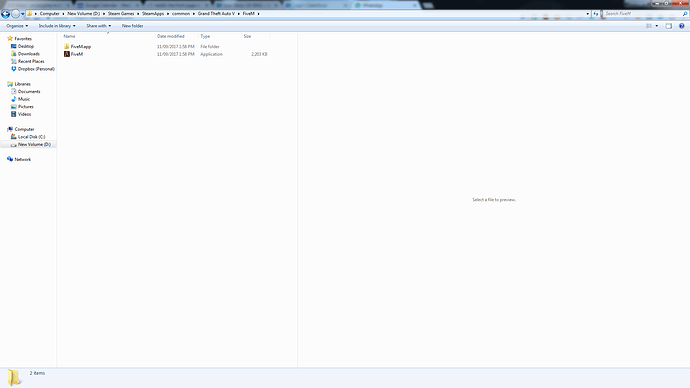Select Libraries in the navigation pane
The width and height of the screenshot is (690, 388).
(22, 84)
